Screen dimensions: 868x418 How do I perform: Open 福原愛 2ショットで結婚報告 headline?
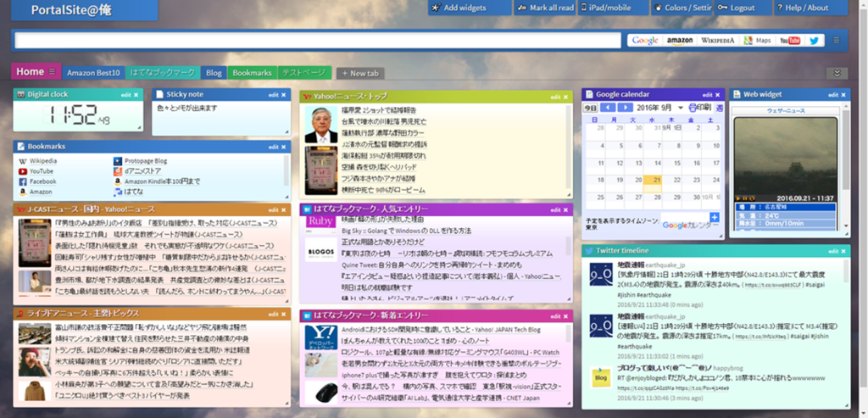pyautogui.click(x=379, y=110)
